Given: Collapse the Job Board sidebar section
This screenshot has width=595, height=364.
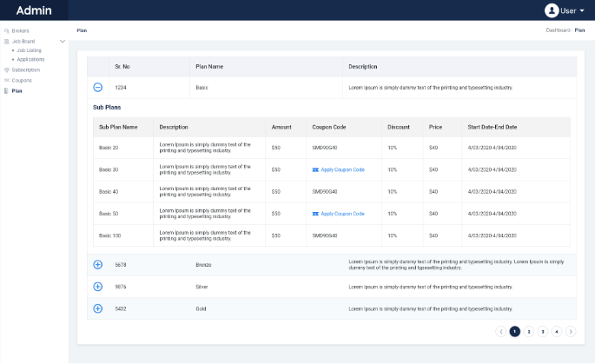Looking at the screenshot, I should (x=63, y=41).
